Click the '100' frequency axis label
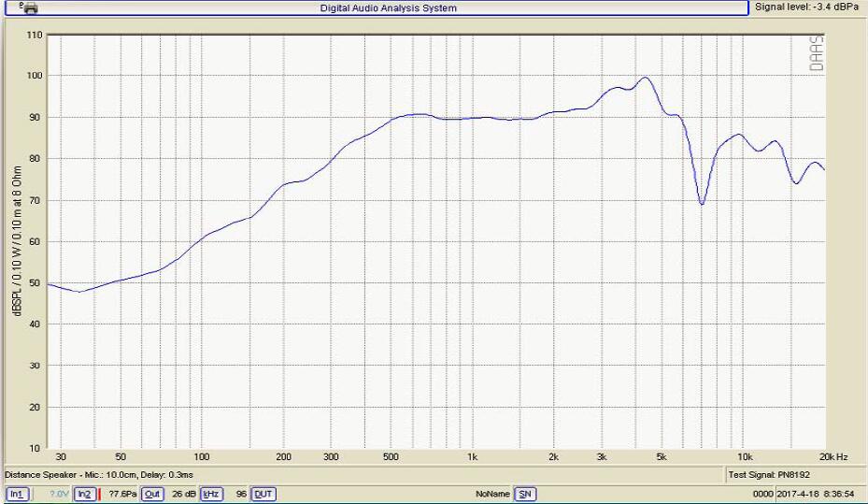Screen dimensions: 868x504 [x=202, y=457]
